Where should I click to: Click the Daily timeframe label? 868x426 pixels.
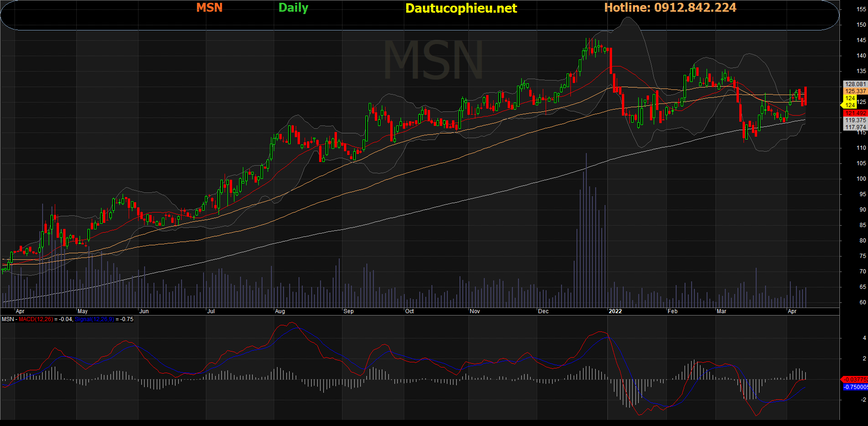coord(293,7)
